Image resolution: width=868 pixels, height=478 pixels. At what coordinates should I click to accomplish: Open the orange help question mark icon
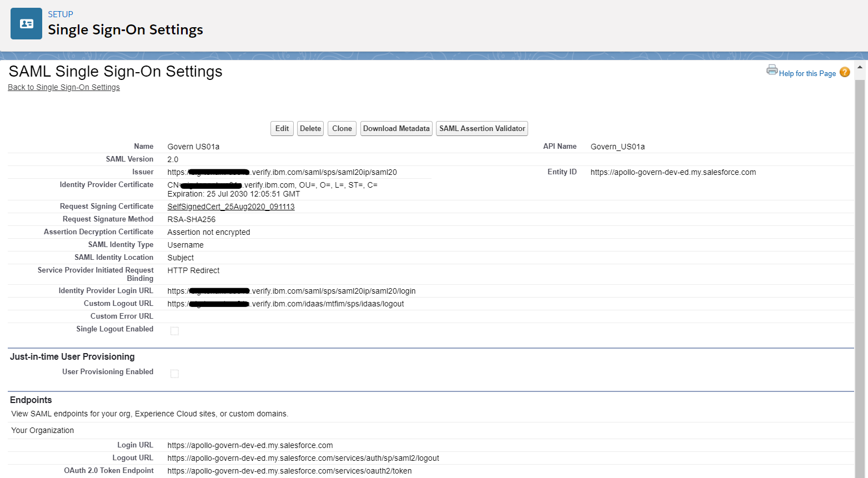click(845, 72)
